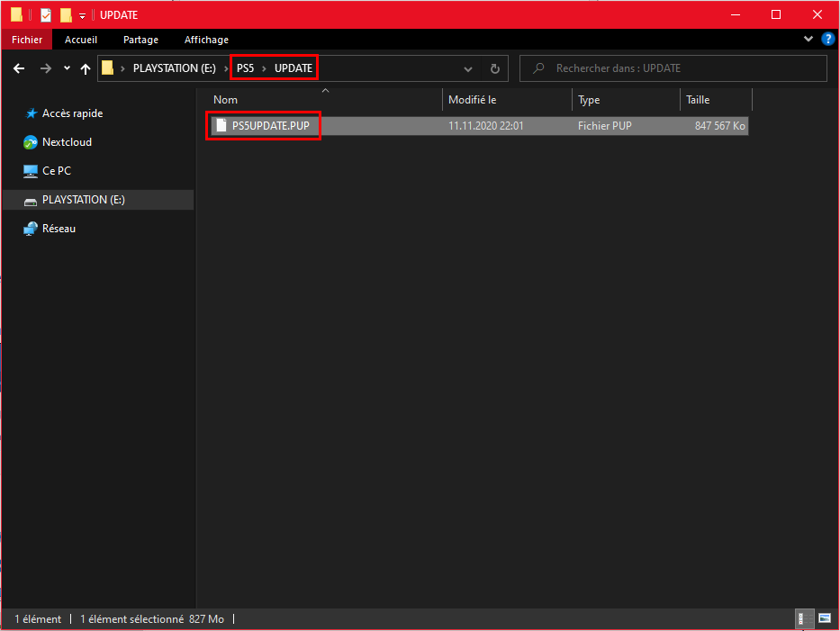This screenshot has width=840, height=631.
Task: Go forward with the right arrow button
Action: (46, 68)
